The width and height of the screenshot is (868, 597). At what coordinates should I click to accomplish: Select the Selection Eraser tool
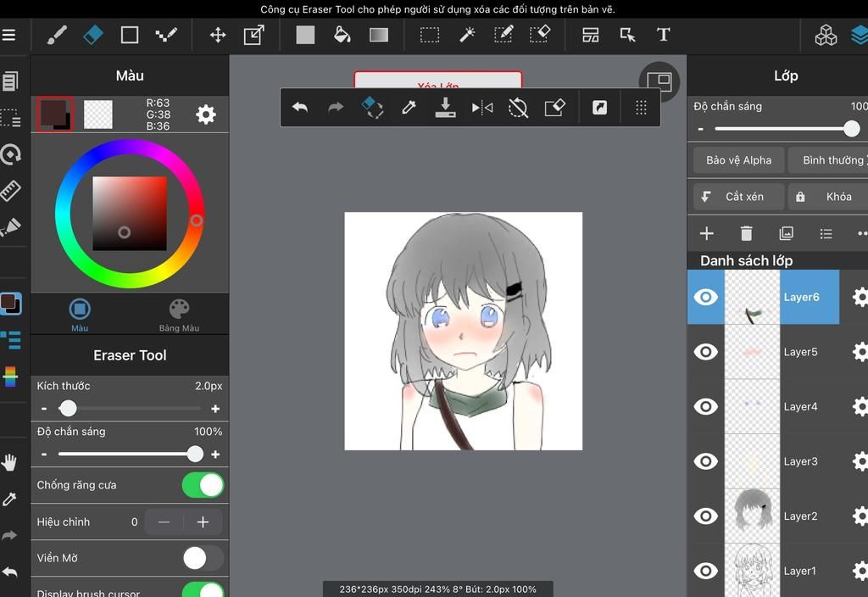click(x=540, y=34)
